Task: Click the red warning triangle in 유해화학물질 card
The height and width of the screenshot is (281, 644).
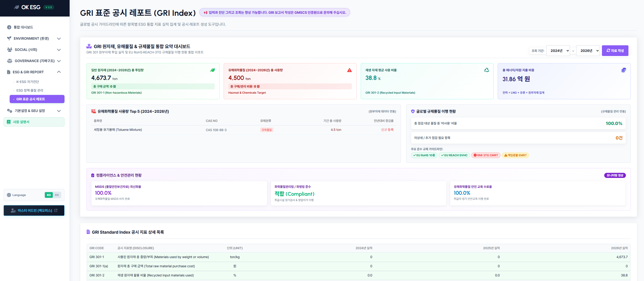Action: click(350, 70)
